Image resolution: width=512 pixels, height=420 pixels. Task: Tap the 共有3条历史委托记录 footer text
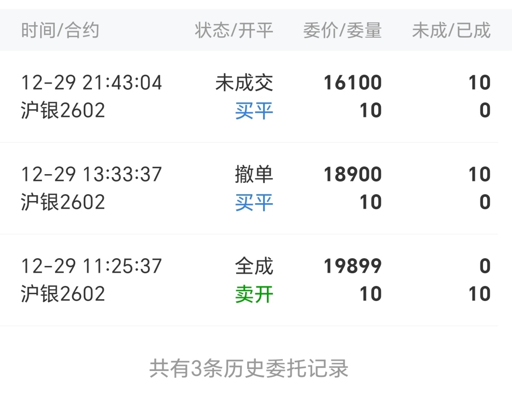249,368
